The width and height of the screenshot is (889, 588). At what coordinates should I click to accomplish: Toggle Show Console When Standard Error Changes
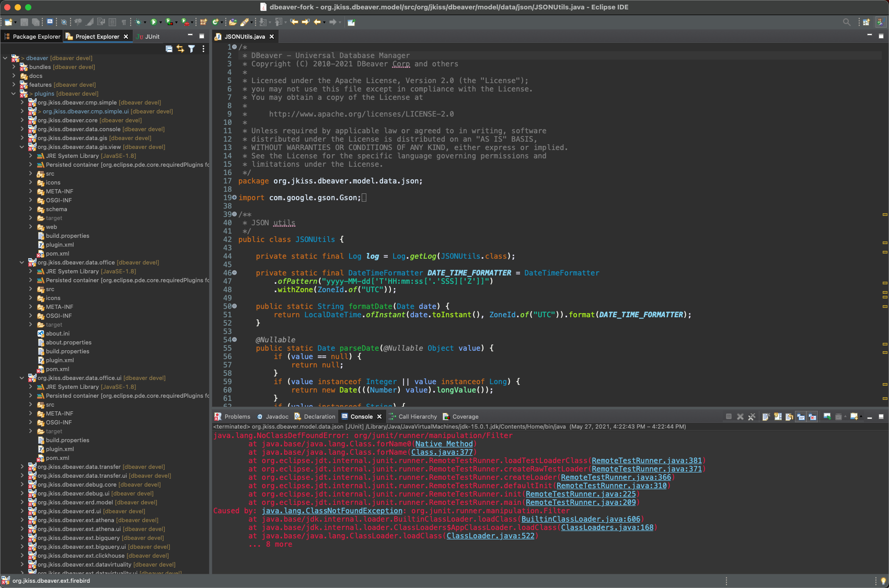(812, 417)
